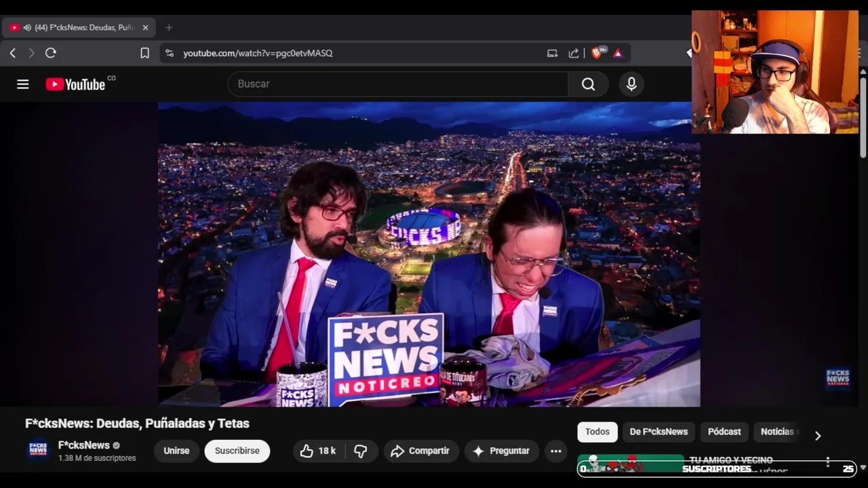868x488 pixels.
Task: Open Brave Shields lion icon
Action: (x=597, y=53)
